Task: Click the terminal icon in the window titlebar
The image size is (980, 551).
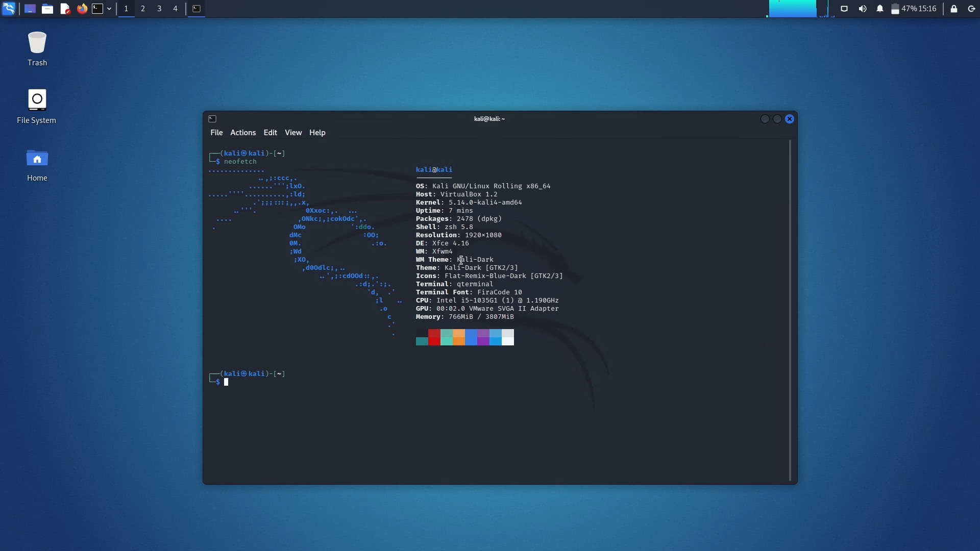Action: [212, 119]
